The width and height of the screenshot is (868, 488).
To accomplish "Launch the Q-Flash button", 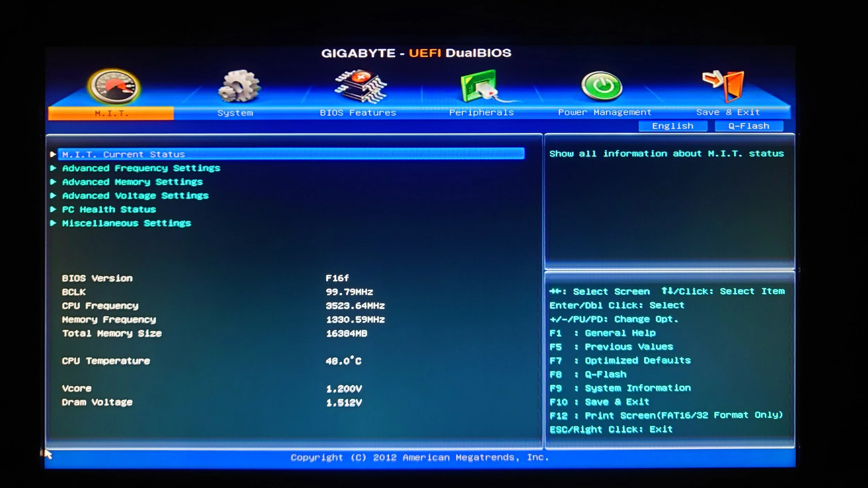I will pos(749,126).
